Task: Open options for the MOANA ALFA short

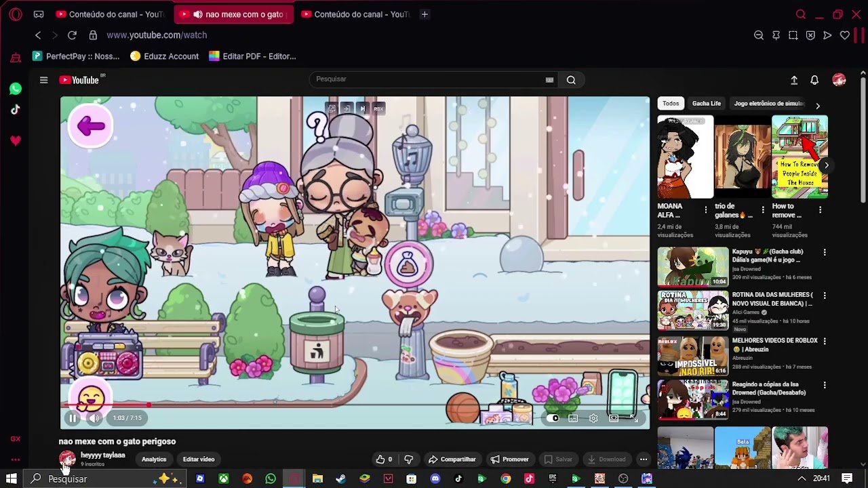Action: coord(706,210)
